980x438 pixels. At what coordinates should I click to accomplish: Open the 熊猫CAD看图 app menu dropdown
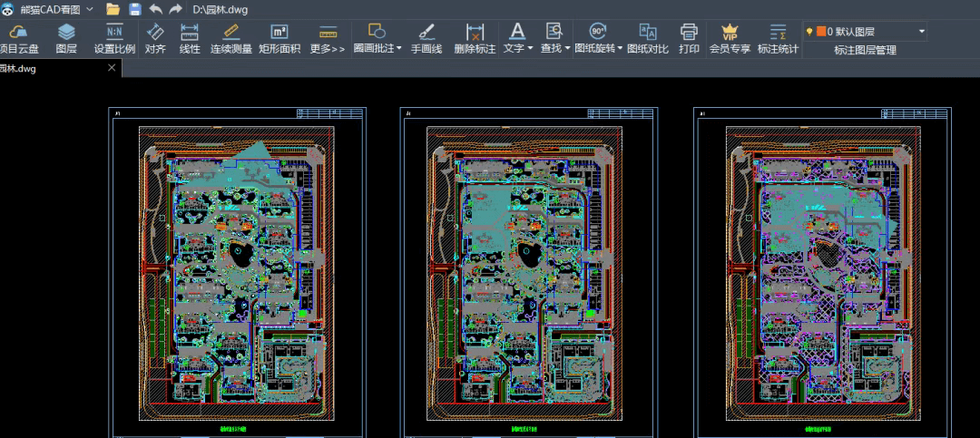point(89,9)
